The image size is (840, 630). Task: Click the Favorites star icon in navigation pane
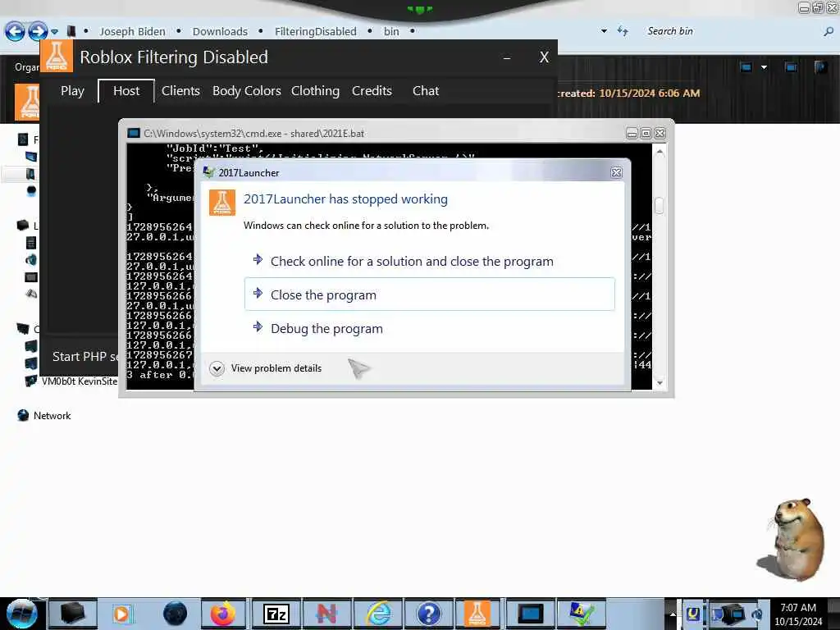pyautogui.click(x=23, y=139)
